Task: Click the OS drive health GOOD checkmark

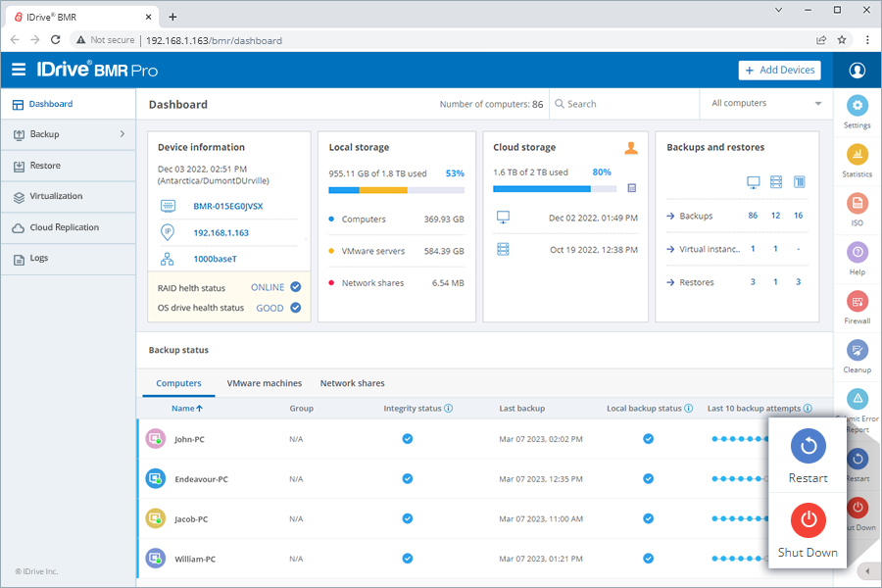Action: 295,308
